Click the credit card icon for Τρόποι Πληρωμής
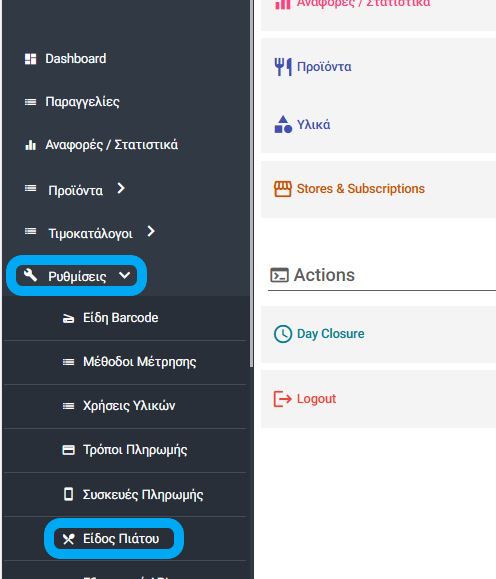The image size is (496, 579). coord(68,450)
